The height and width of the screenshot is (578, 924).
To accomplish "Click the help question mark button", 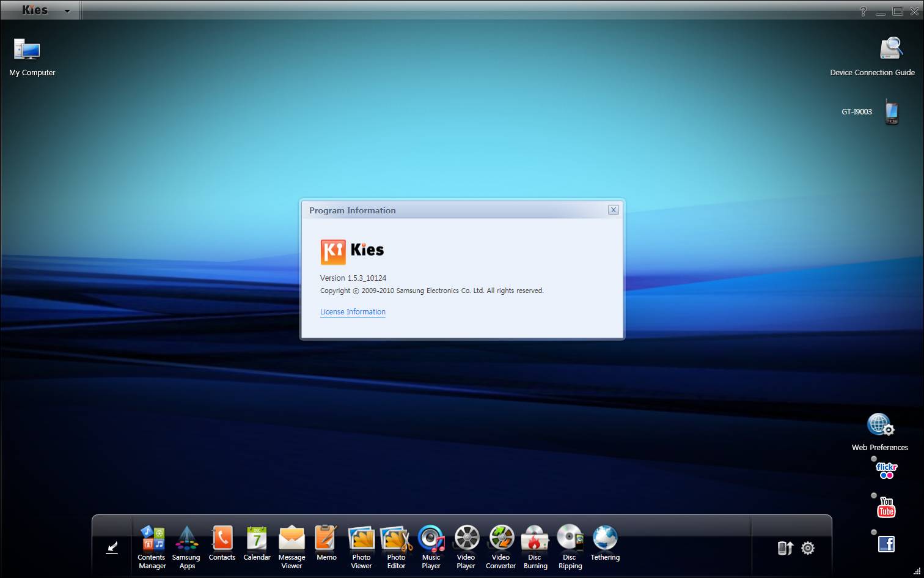I will (864, 11).
